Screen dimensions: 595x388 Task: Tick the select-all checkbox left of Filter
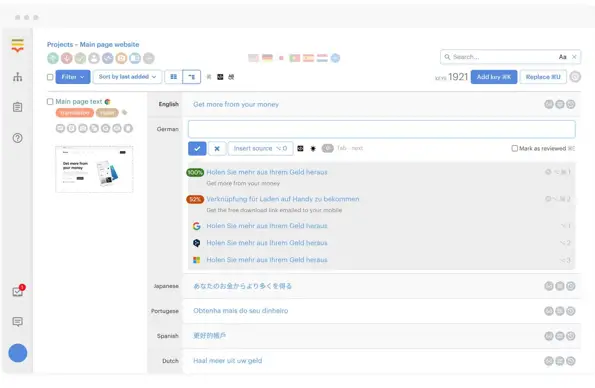(x=50, y=77)
